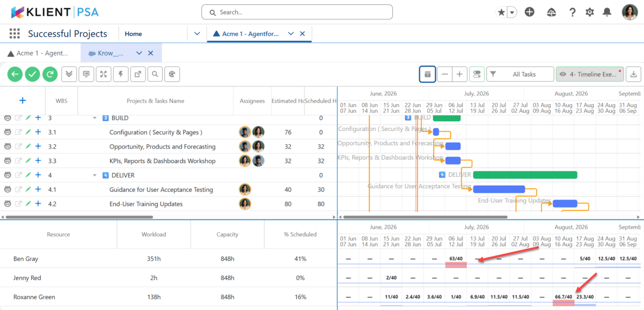This screenshot has width=644, height=310.
Task: Open the Home navigation dropdown chevron
Action: [196, 33]
